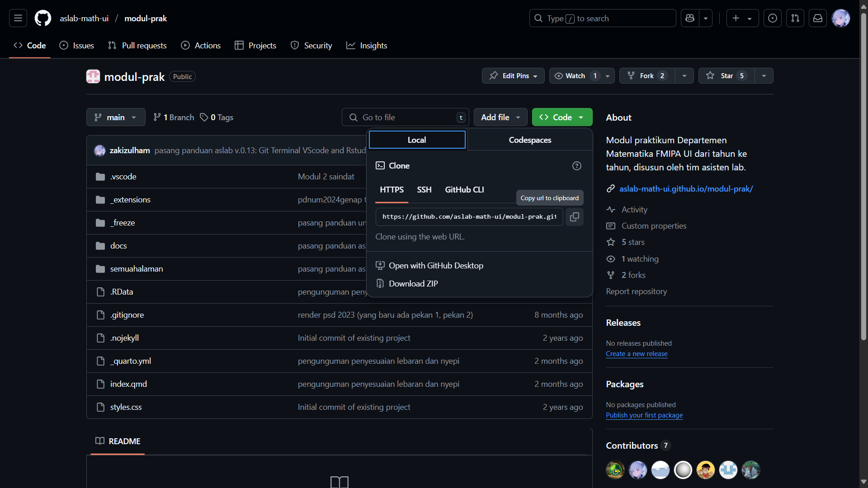Collapse the green Code dropdown
The image size is (868, 488).
pyautogui.click(x=562, y=117)
